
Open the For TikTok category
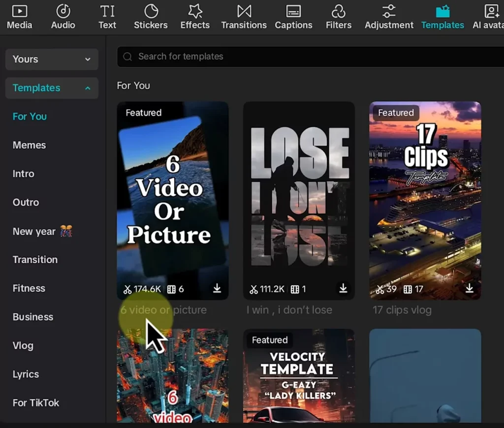point(36,403)
